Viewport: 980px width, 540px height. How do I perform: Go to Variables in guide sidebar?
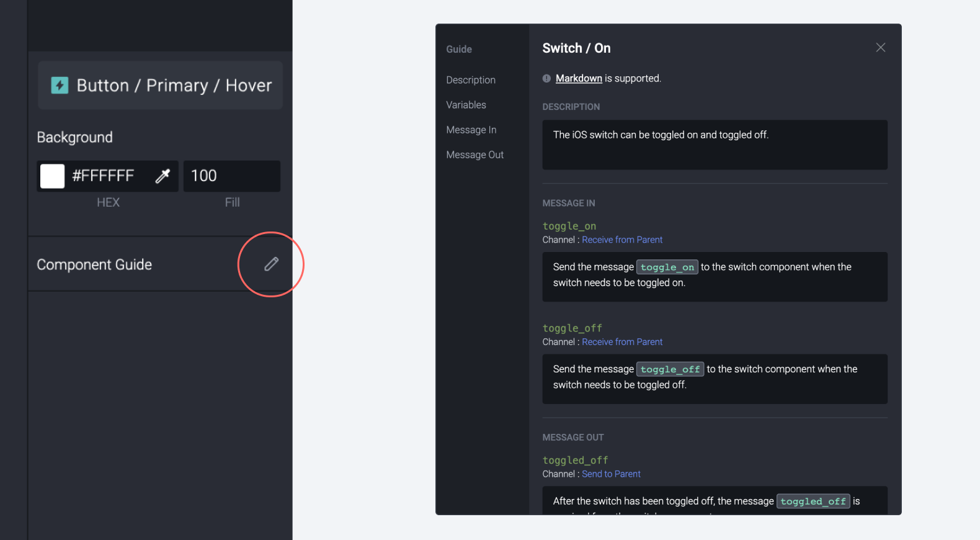tap(466, 105)
